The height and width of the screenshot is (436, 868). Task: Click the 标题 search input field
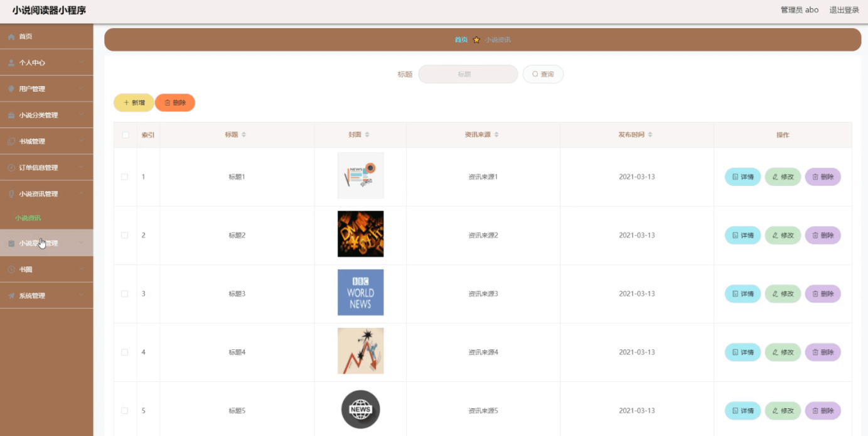pyautogui.click(x=468, y=74)
